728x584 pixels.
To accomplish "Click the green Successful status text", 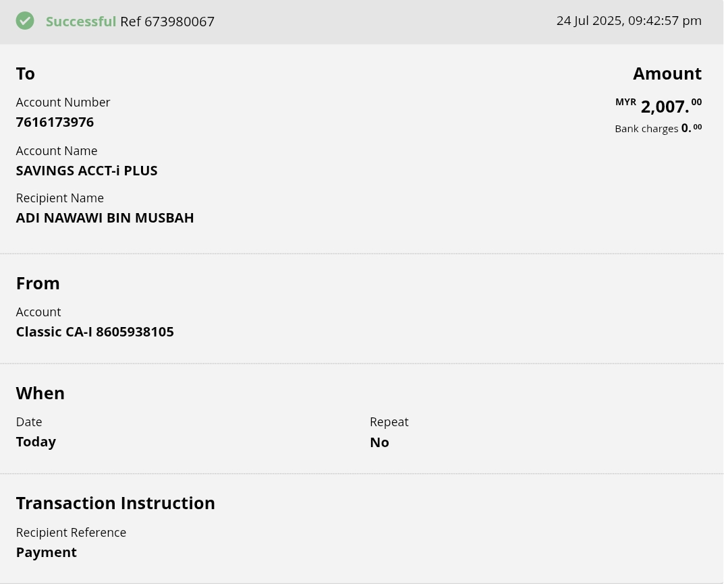I will pyautogui.click(x=81, y=22).
